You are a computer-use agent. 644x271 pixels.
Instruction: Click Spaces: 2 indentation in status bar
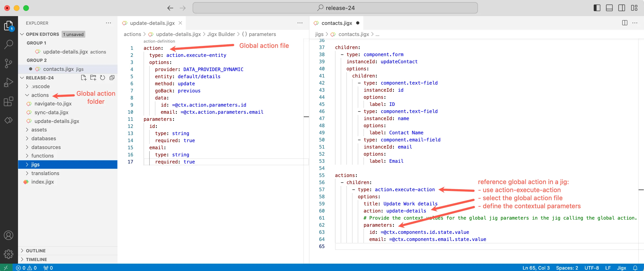click(567, 268)
